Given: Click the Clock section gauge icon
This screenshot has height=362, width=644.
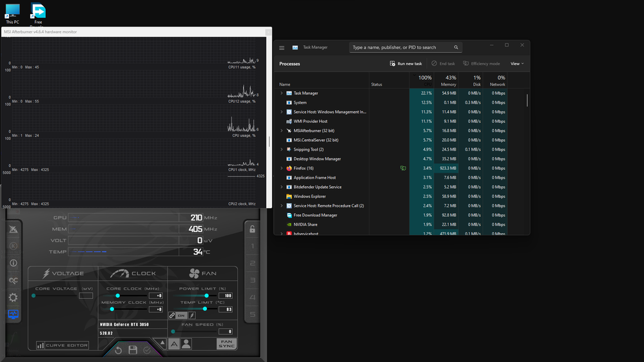Looking at the screenshot, I should point(119,273).
